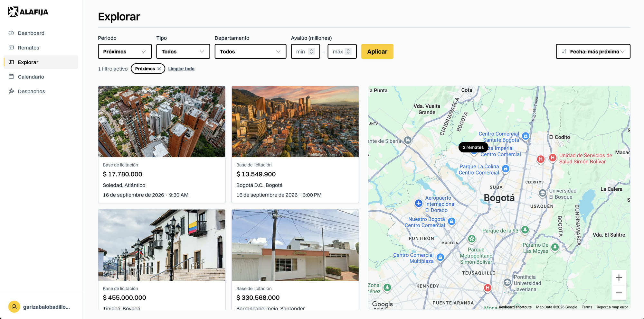Screen dimensions: 644x319
Task: Expand the Periodo dropdown
Action: click(125, 51)
